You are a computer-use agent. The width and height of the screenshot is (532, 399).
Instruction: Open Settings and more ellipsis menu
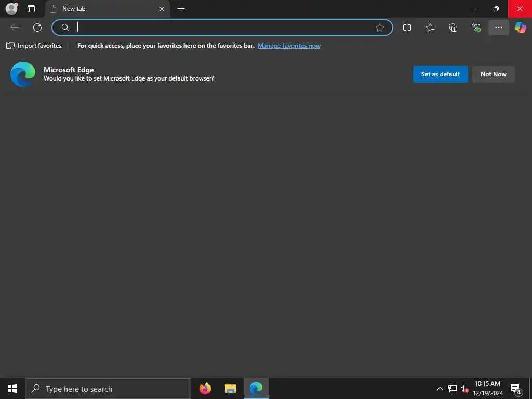(x=498, y=28)
